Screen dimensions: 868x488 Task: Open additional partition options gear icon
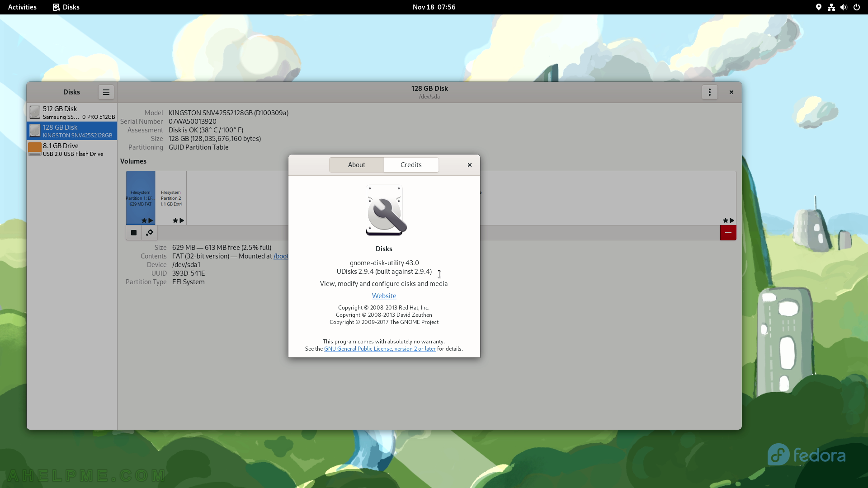150,233
